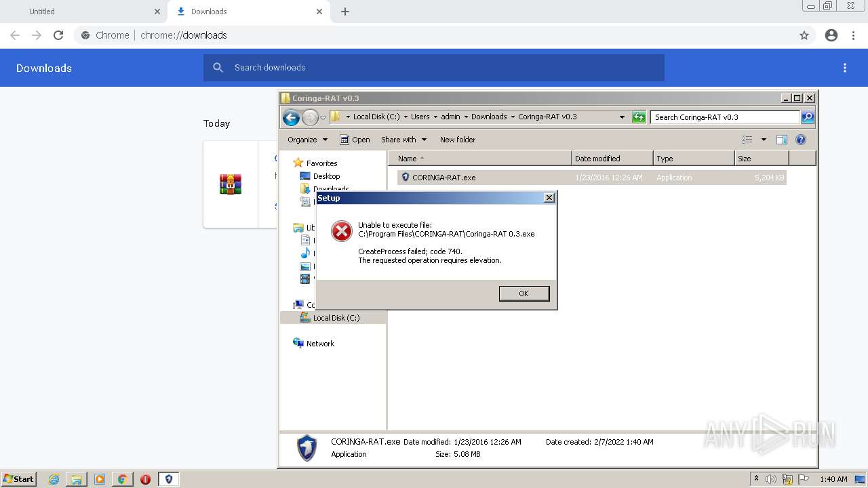Viewport: 868px width, 488px height.
Task: Click the WinRAR archive icon in downloads
Action: pyautogui.click(x=231, y=184)
